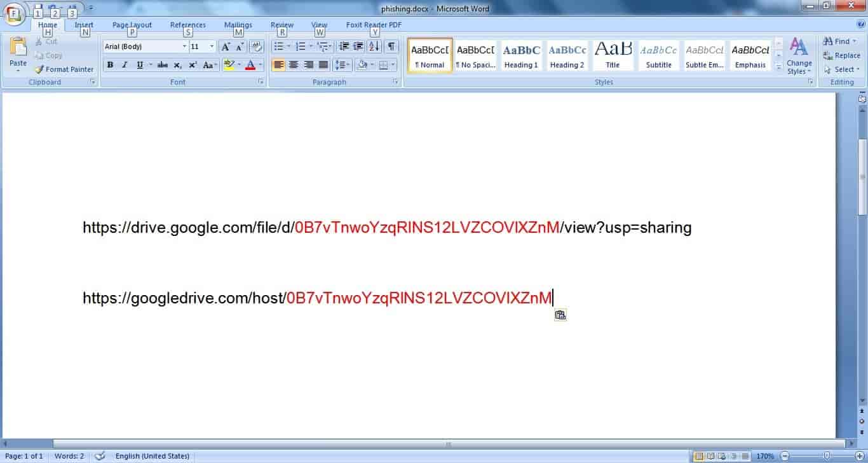Screen dimensions: 868x463
Task: Apply the Heading 1 style
Action: 521,56
